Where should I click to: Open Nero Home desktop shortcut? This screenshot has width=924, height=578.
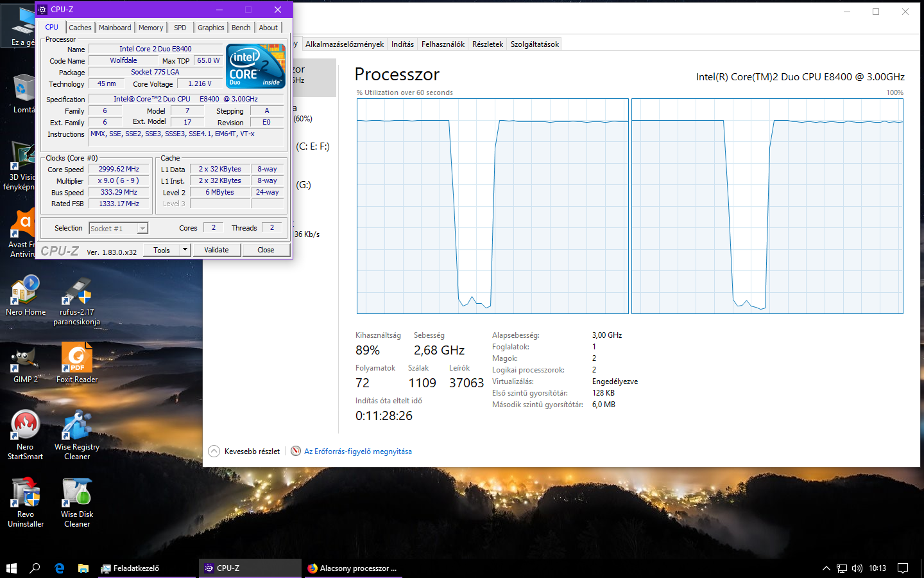pos(25,295)
